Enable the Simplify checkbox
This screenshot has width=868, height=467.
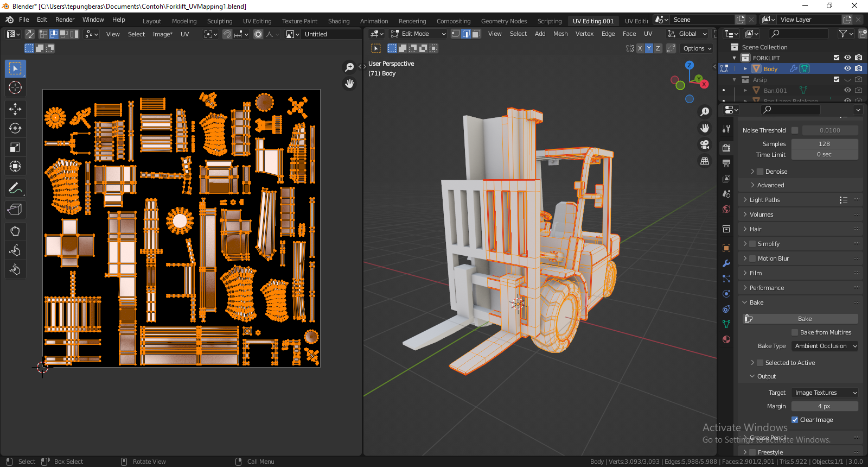(x=752, y=244)
